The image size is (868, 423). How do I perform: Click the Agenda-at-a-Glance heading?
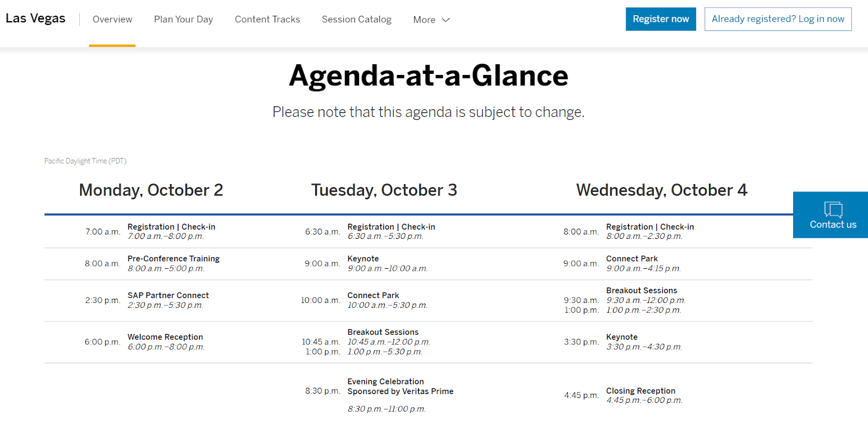click(x=428, y=75)
